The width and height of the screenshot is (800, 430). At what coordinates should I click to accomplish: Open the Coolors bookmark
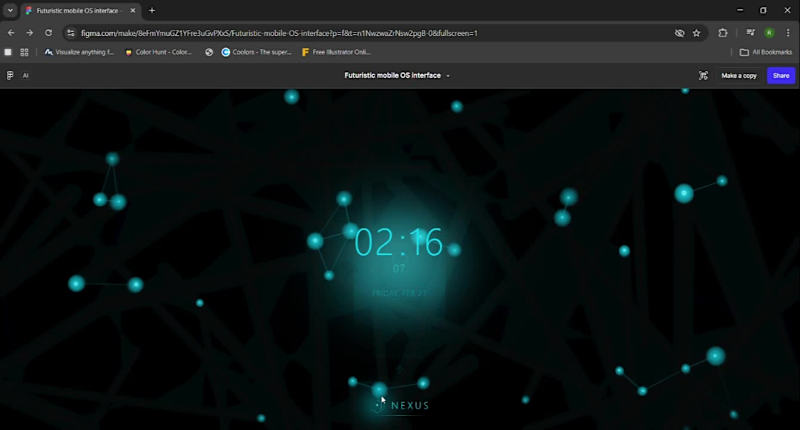257,52
